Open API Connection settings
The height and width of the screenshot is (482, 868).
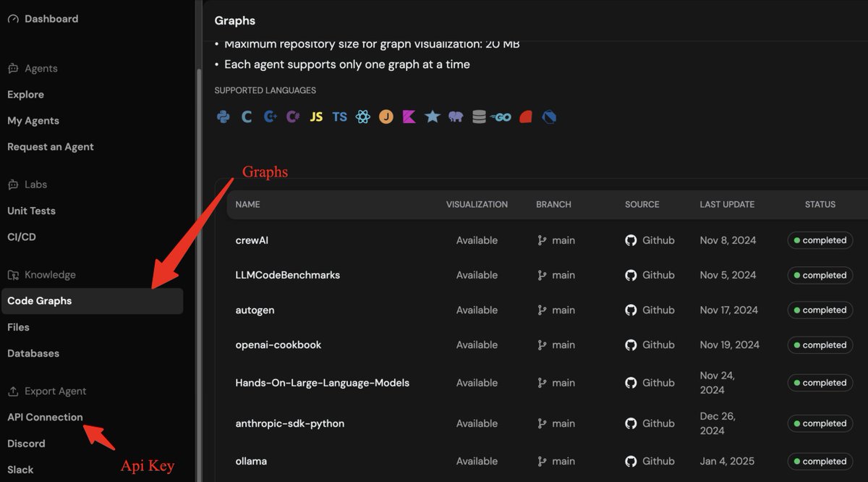[x=45, y=417]
